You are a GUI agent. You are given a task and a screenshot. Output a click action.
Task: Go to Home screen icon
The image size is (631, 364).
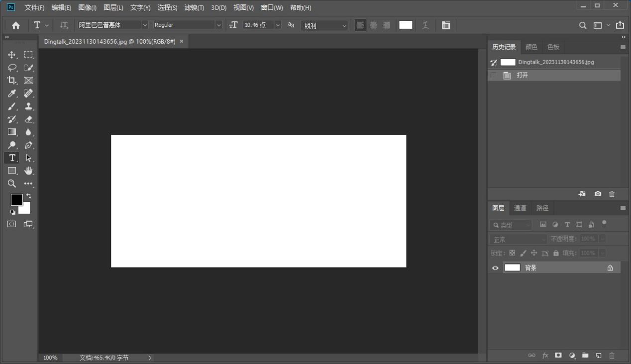click(x=16, y=25)
